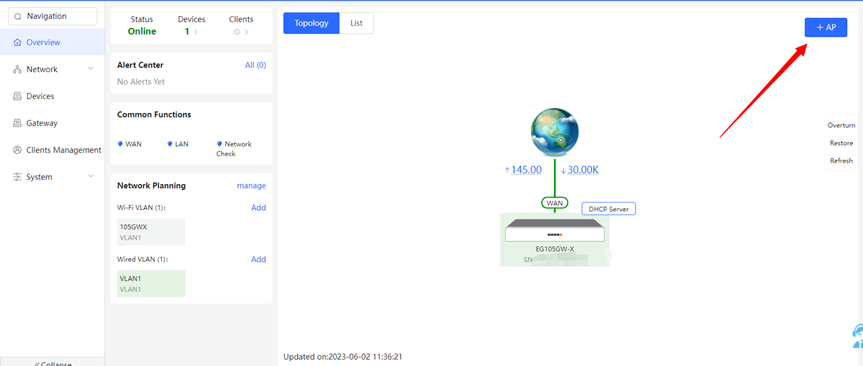The image size is (863, 366).
Task: Click the internet globe icon
Action: click(554, 132)
